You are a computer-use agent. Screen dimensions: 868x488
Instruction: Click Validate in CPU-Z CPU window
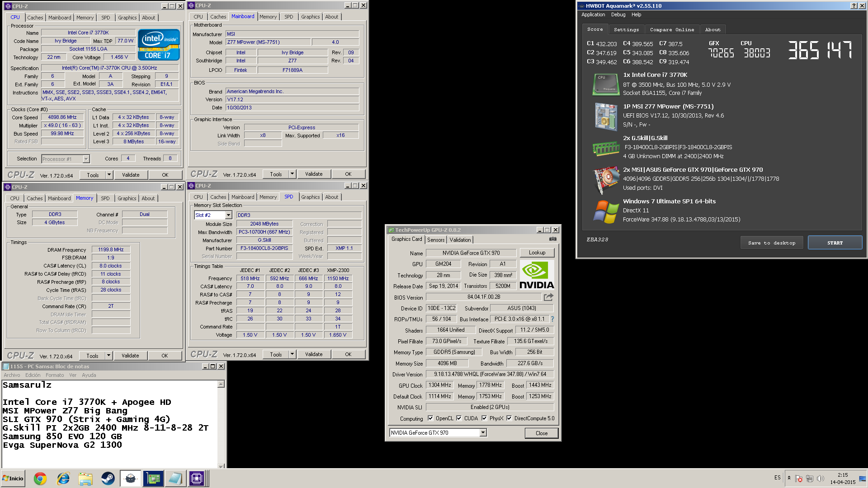pos(131,175)
